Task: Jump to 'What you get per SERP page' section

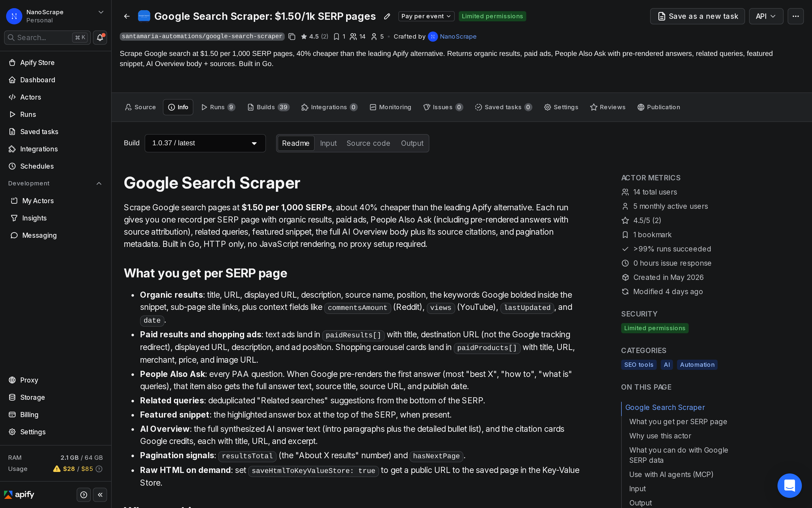Action: [x=678, y=421]
